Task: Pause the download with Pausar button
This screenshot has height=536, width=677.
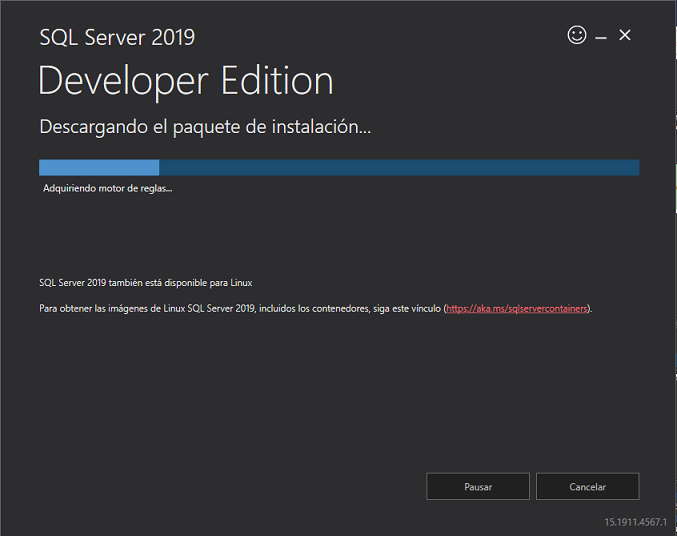Action: pos(478,486)
